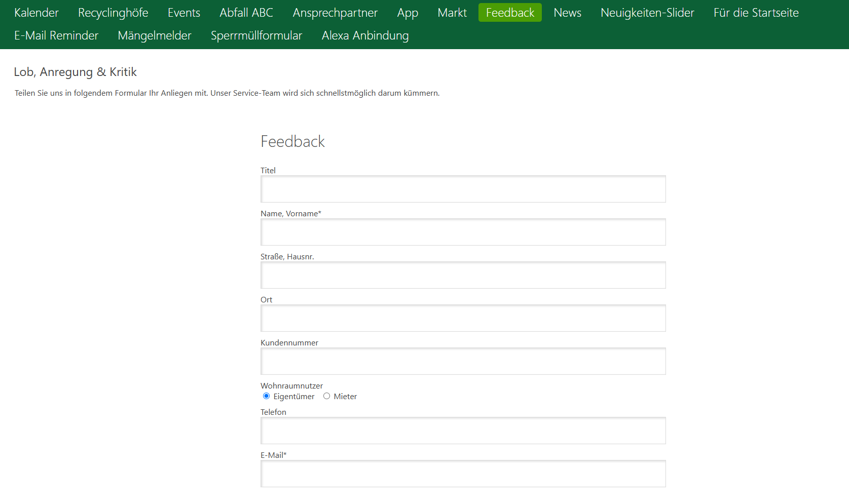Navigate to Abfall ABC
Screen dimensions: 849x504
click(246, 13)
